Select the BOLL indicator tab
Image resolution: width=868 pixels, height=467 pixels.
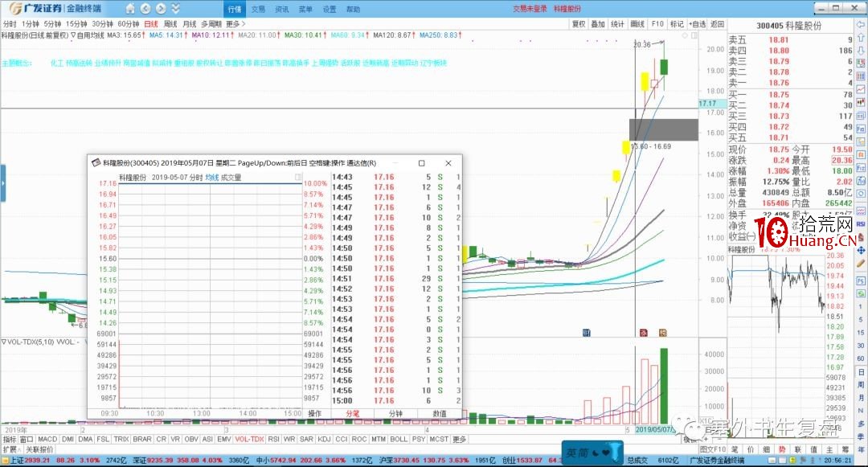pos(399,439)
